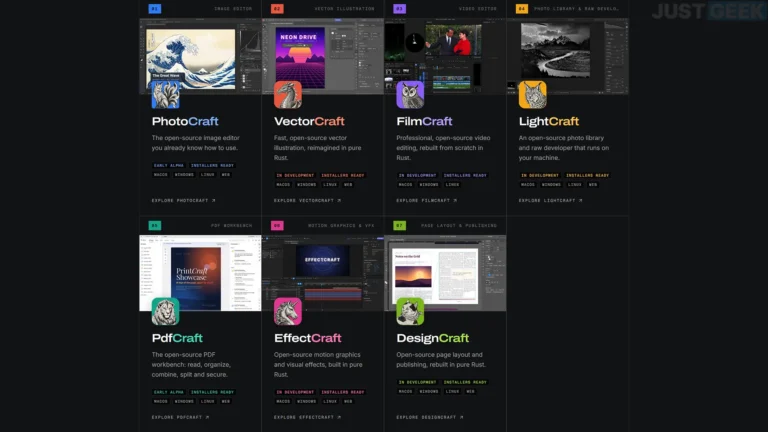Click the EffectCraft pink unicorn app icon
Viewport: 768px width, 432px height.
288,311
